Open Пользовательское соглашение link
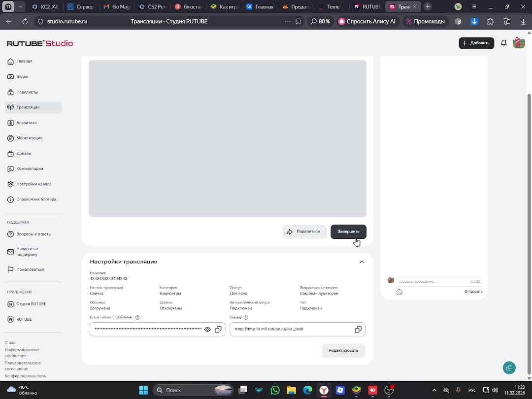The width and height of the screenshot is (532, 399). pyautogui.click(x=23, y=366)
